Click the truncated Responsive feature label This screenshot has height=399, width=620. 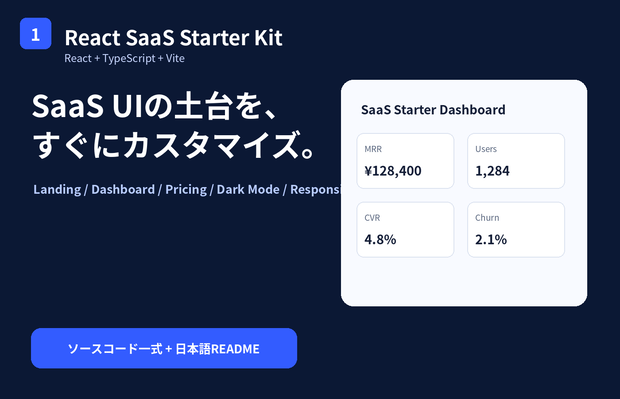pyautogui.click(x=316, y=189)
